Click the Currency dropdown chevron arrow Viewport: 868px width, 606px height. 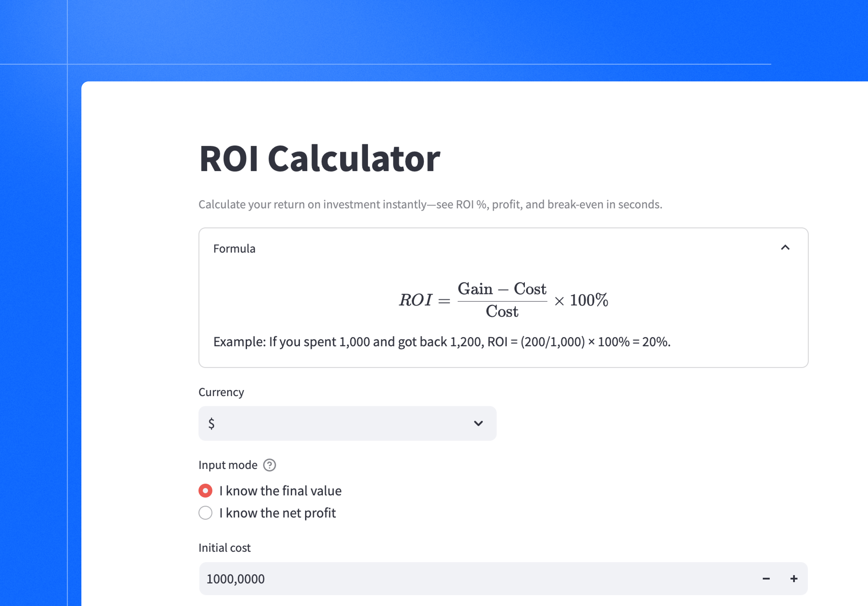478,423
